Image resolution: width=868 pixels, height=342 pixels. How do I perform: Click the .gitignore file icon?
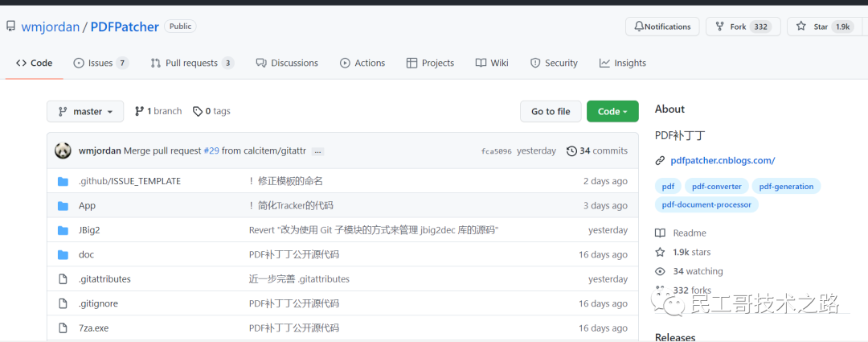(x=63, y=303)
